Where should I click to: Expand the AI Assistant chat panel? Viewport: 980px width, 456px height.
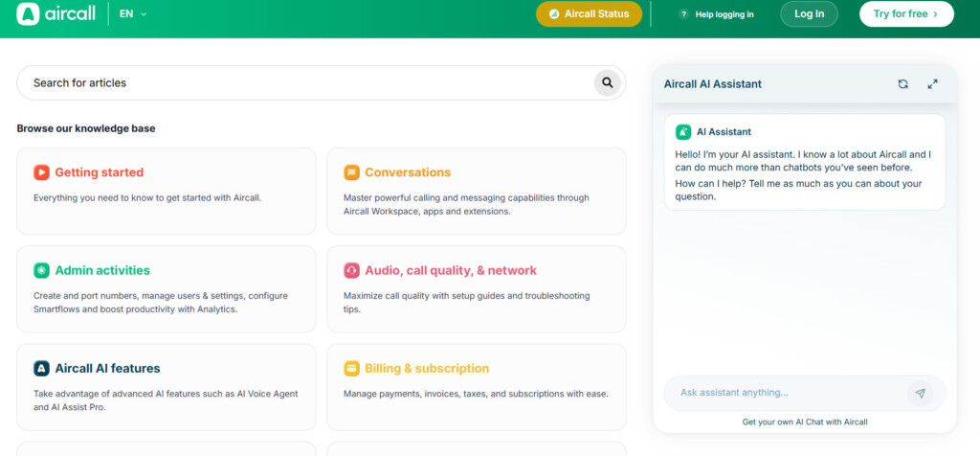[x=932, y=83]
